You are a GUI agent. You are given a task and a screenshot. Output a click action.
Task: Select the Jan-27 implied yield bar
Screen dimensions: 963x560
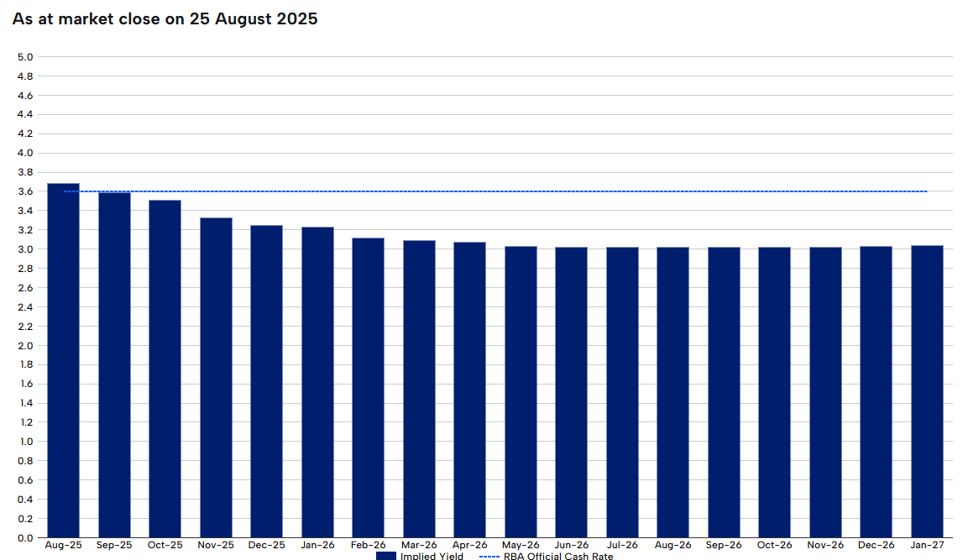pos(926,392)
